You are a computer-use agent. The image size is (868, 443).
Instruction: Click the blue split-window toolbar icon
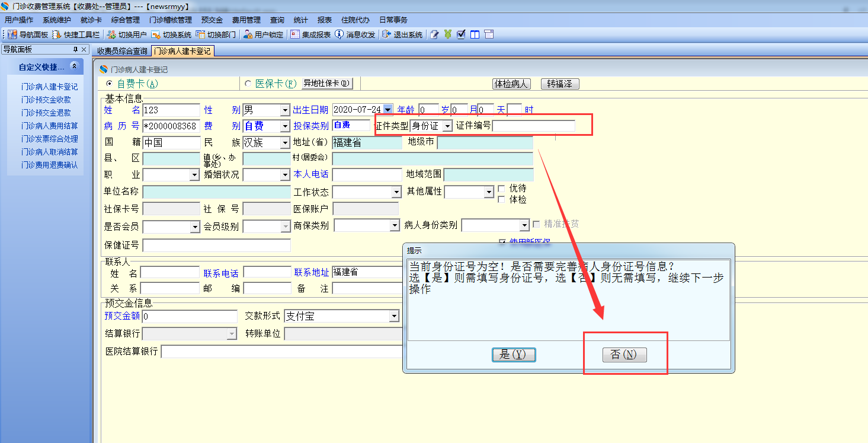coord(475,35)
